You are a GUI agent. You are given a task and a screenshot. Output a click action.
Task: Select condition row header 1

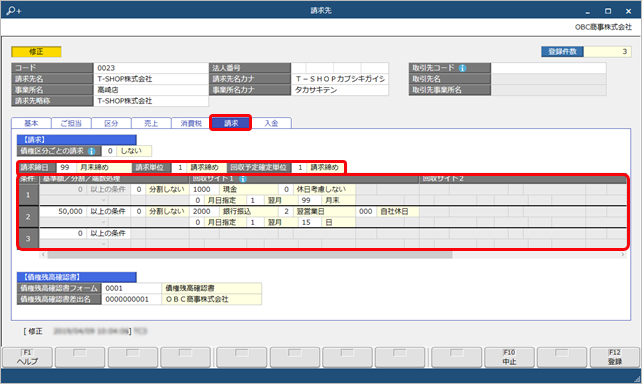pos(28,195)
